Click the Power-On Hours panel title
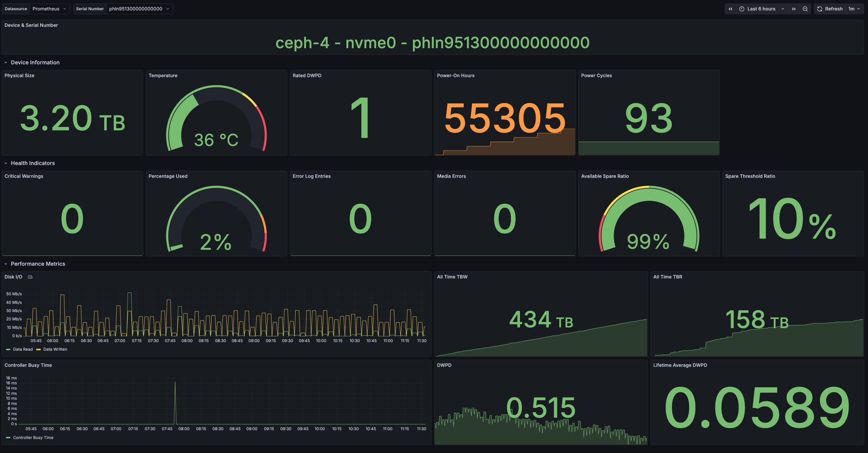The width and height of the screenshot is (868, 453). [456, 75]
